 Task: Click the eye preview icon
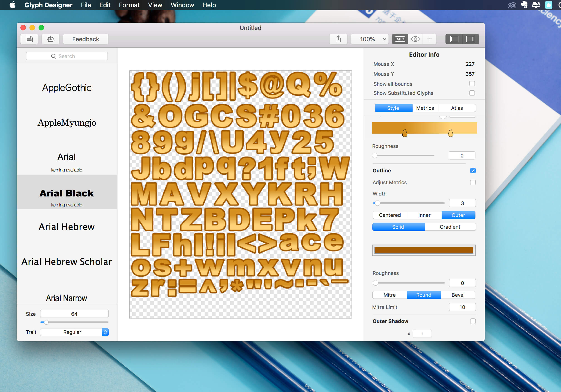click(415, 39)
